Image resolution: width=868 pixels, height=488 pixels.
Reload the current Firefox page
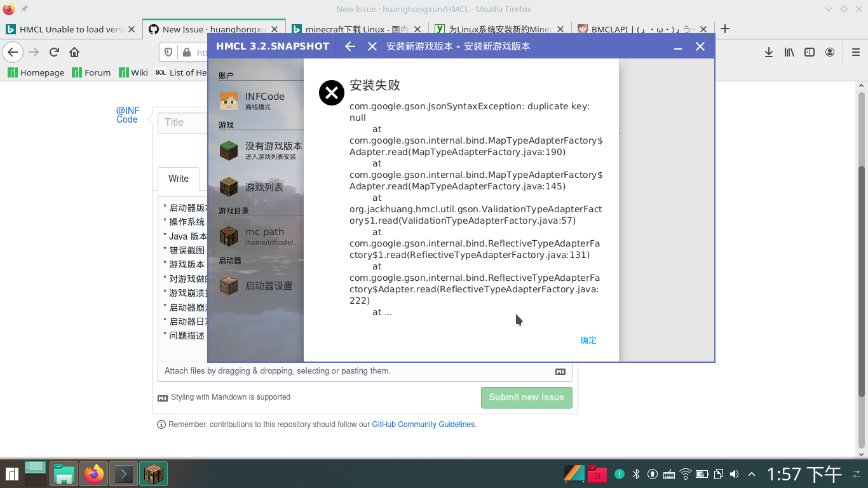pyautogui.click(x=54, y=52)
